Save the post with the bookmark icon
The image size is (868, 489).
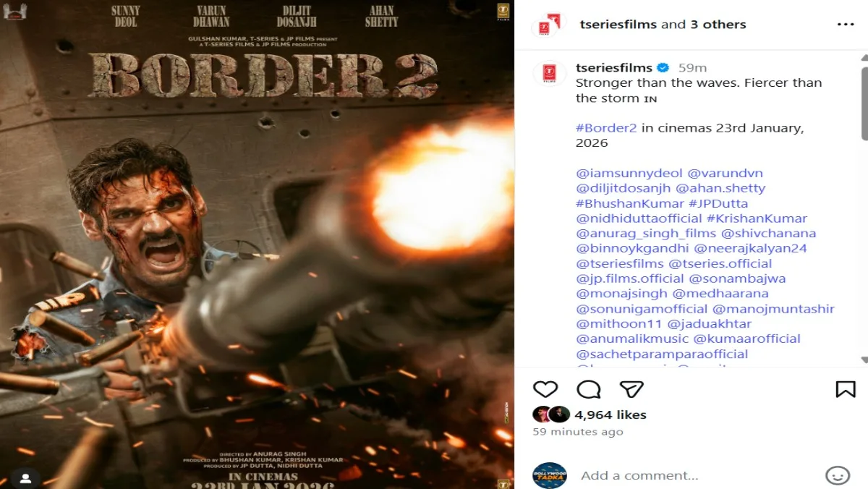(x=846, y=389)
